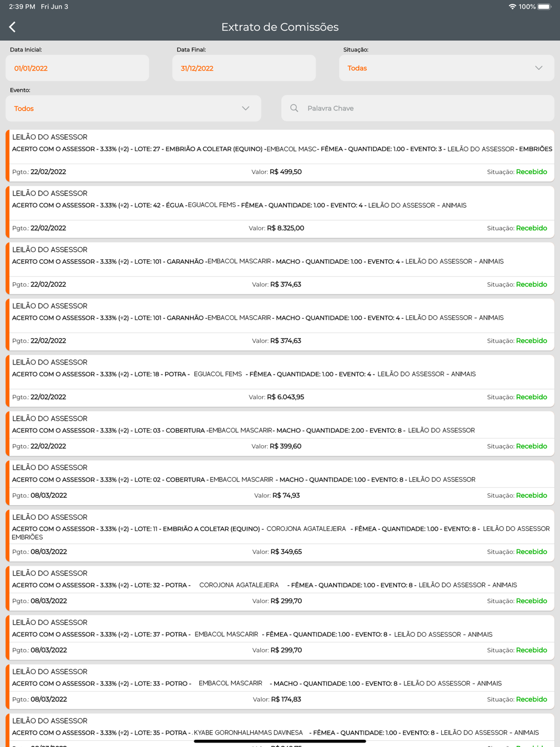Screen dimensions: 560x747
Task: Select the value R$ 174,83
Action: tap(286, 699)
